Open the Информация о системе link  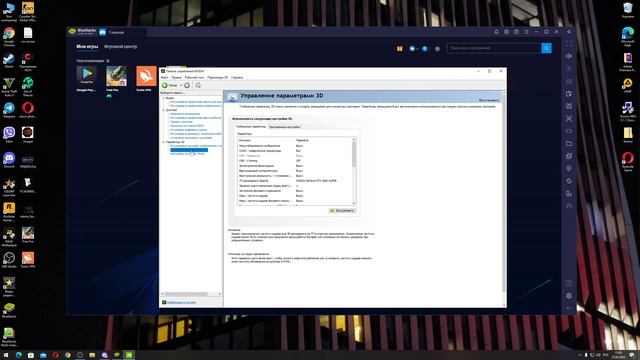click(x=181, y=302)
